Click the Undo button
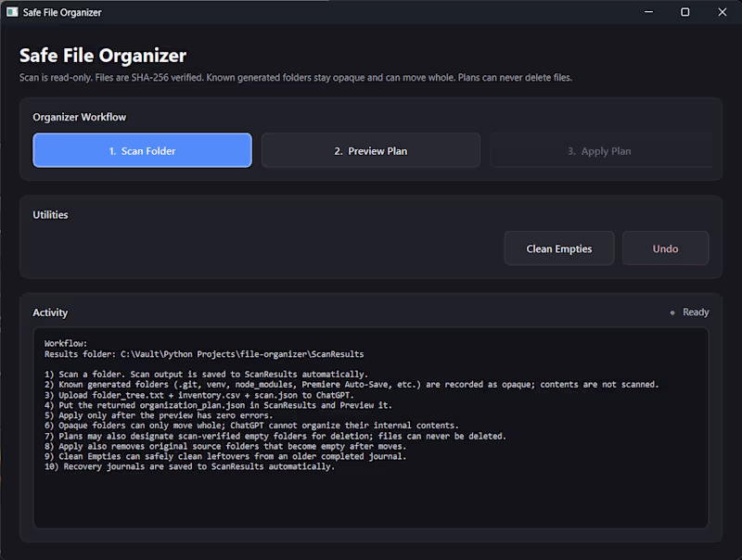This screenshot has width=742, height=560. coord(665,248)
